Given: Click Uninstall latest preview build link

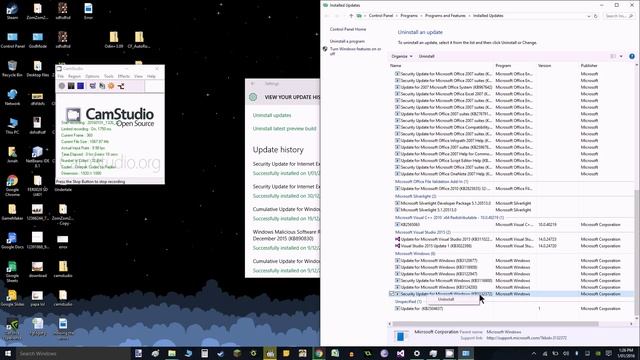Looking at the screenshot, I should (284, 129).
